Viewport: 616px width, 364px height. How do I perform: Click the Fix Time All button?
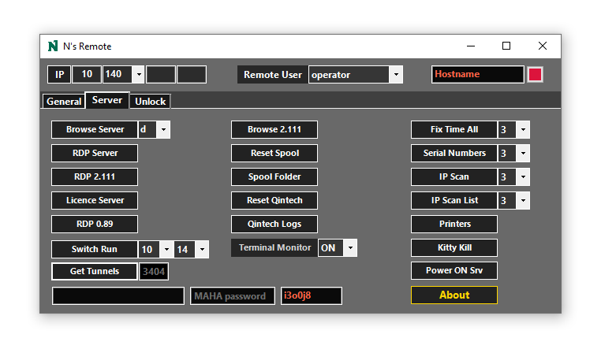(x=454, y=129)
